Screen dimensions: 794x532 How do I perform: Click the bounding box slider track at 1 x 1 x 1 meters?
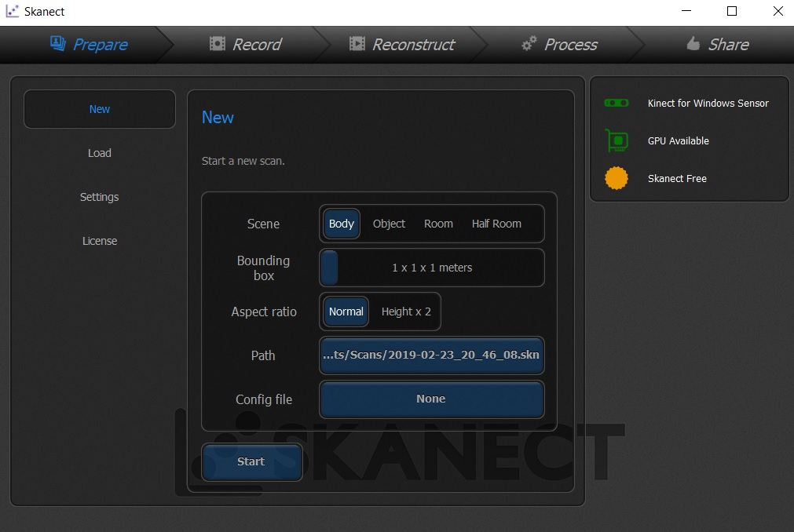(x=432, y=268)
